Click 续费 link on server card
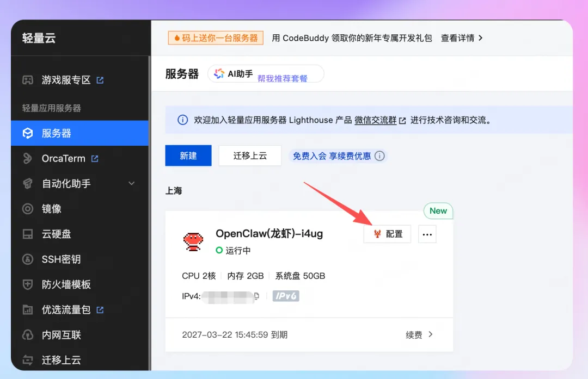The image size is (588, 379). [x=414, y=335]
